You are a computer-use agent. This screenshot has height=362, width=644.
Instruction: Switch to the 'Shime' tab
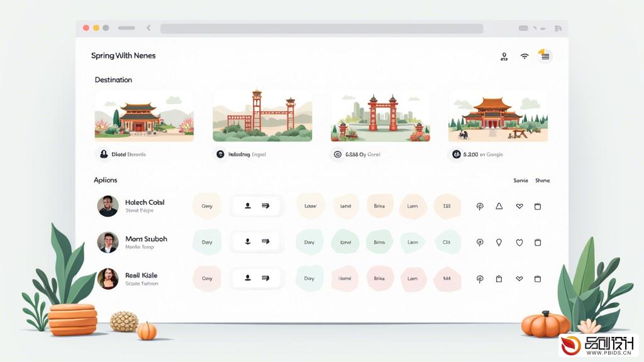click(542, 180)
